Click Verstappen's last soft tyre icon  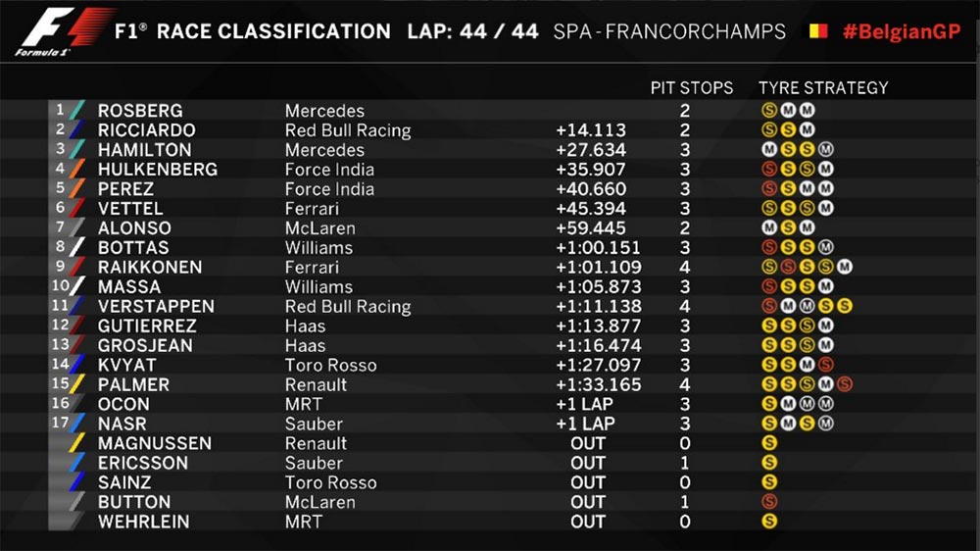845,306
